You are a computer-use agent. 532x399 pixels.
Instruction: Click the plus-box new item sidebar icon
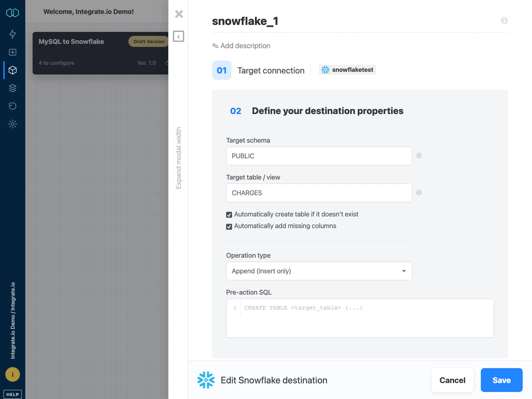pyautogui.click(x=13, y=52)
